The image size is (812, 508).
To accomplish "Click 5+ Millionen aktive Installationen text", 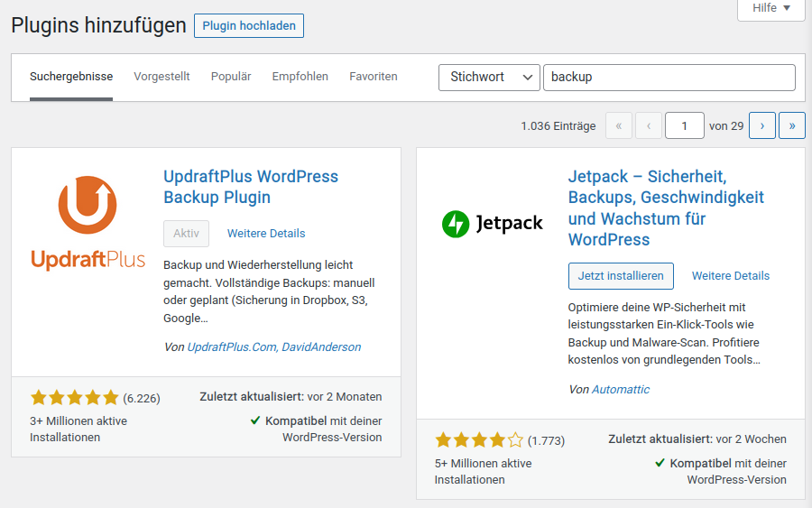I will pos(484,471).
